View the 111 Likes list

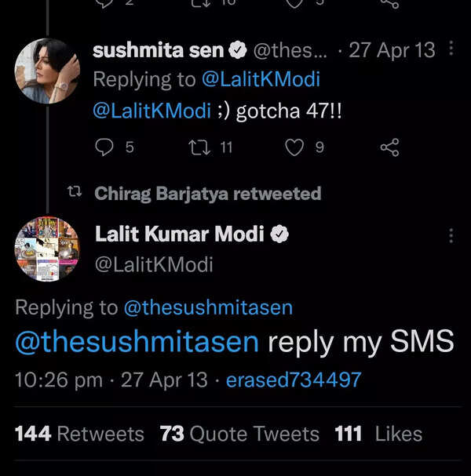[378, 434]
